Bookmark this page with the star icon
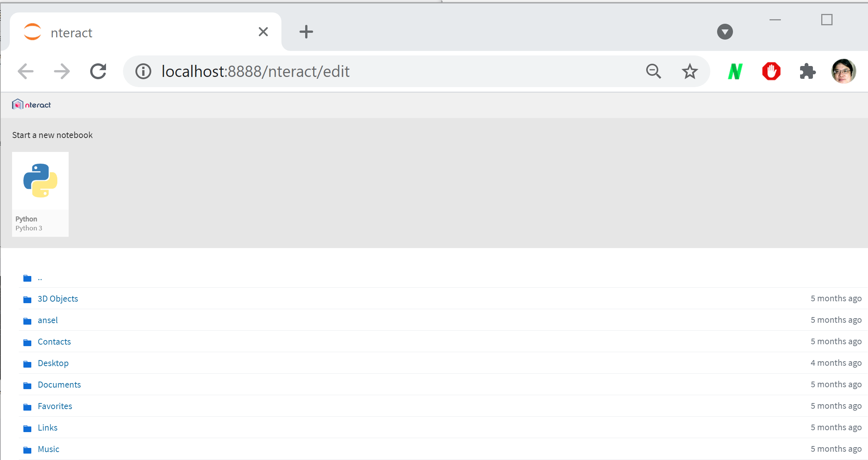868x460 pixels. (690, 71)
